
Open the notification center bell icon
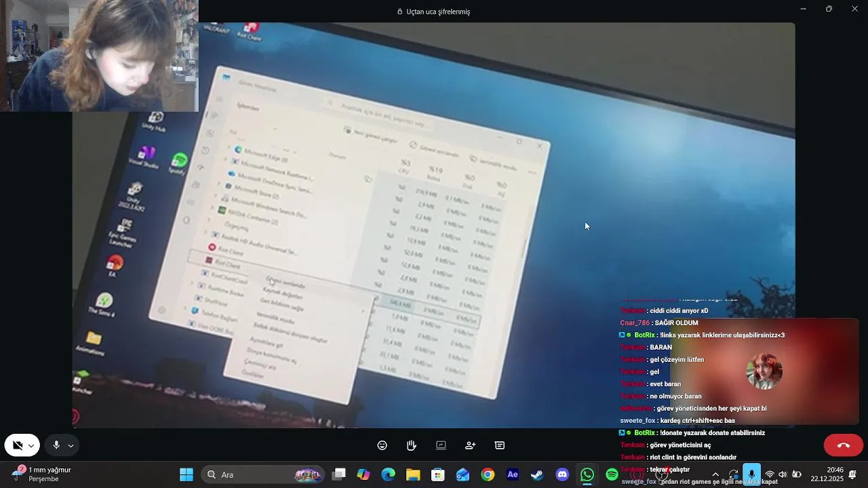tap(853, 474)
